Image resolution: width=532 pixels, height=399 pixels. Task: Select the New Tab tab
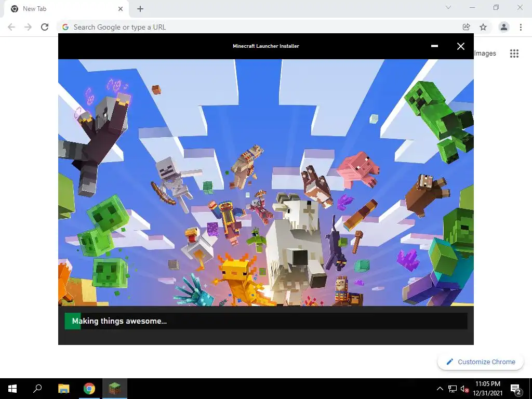click(66, 9)
